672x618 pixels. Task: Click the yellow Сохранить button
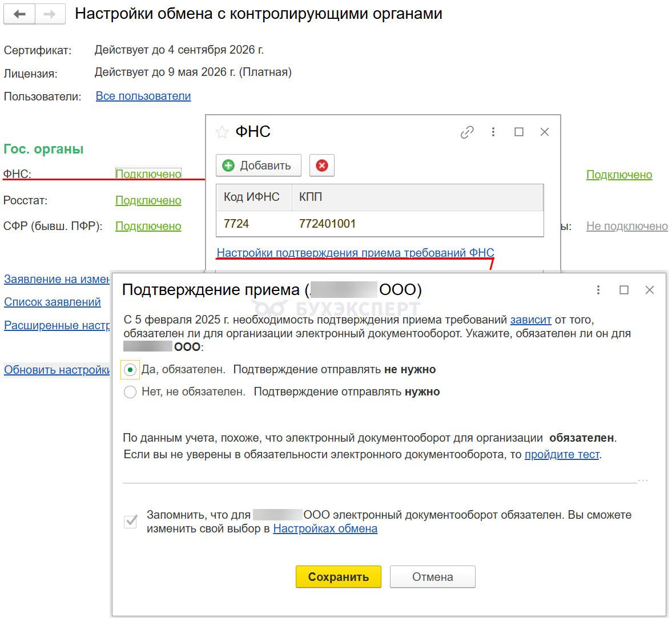click(339, 577)
